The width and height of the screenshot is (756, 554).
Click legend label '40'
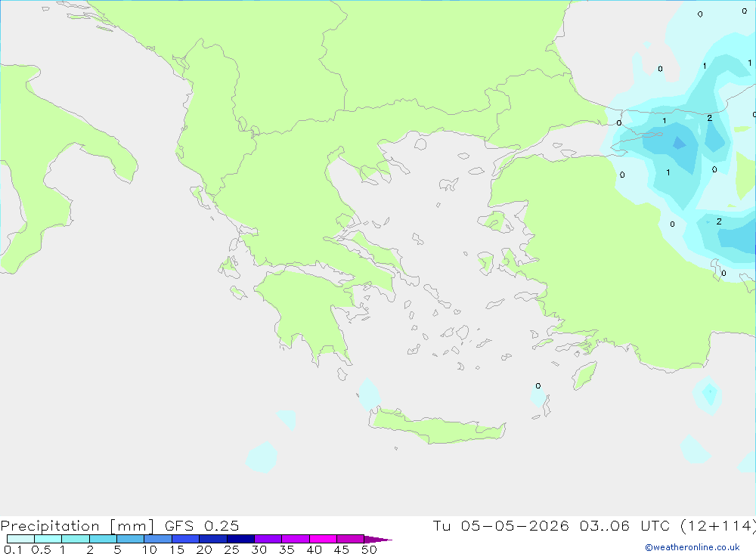click(314, 549)
